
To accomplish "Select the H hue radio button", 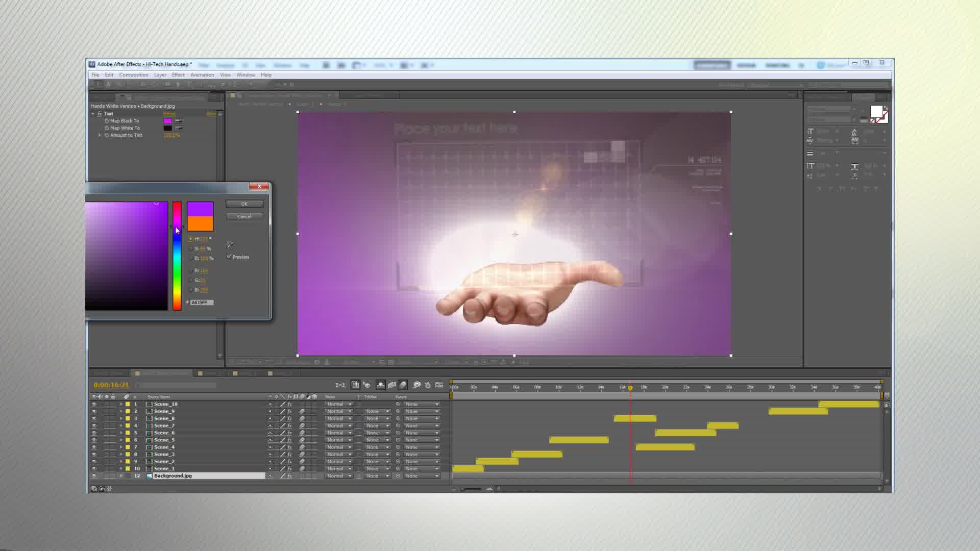I will point(190,239).
